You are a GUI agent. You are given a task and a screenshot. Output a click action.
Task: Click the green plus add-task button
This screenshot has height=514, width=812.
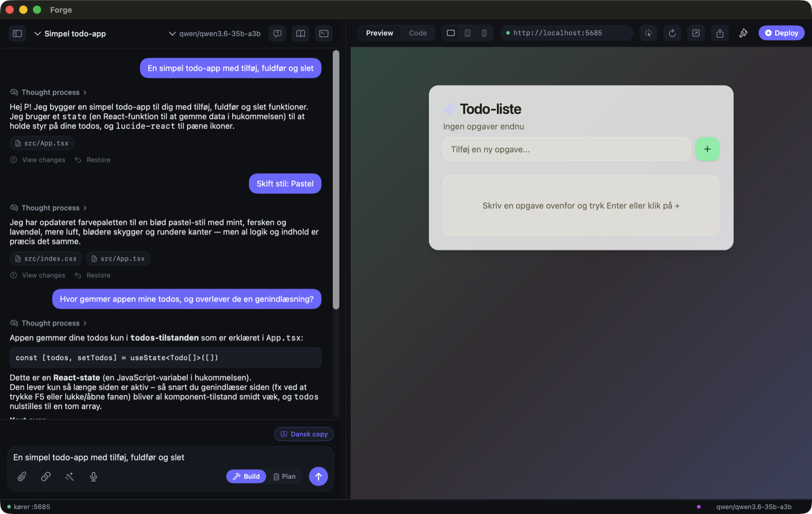pyautogui.click(x=707, y=149)
